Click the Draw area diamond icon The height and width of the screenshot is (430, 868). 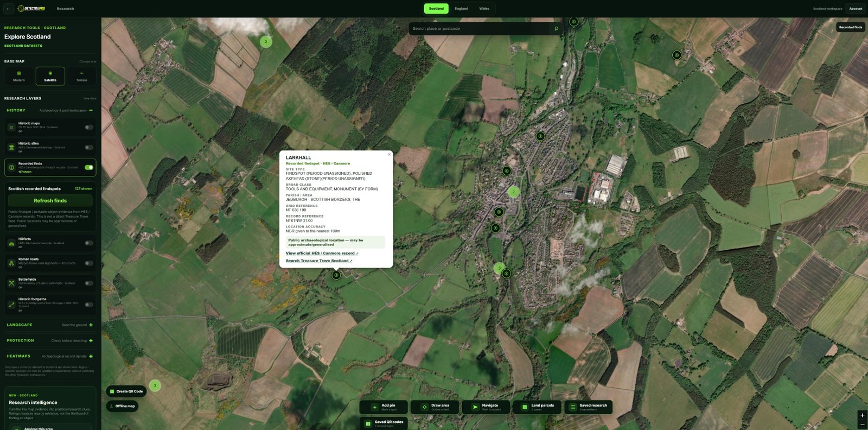[x=425, y=407]
